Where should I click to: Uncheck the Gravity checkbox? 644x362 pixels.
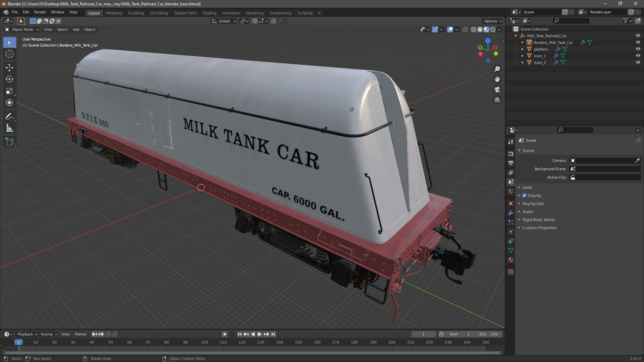point(524,195)
